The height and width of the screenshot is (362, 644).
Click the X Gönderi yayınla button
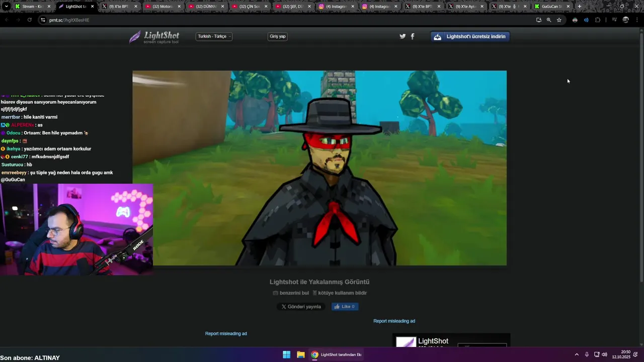click(301, 307)
